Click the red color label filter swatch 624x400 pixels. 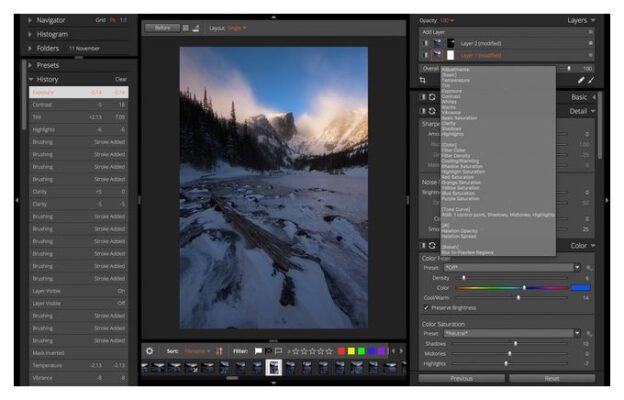point(341,351)
